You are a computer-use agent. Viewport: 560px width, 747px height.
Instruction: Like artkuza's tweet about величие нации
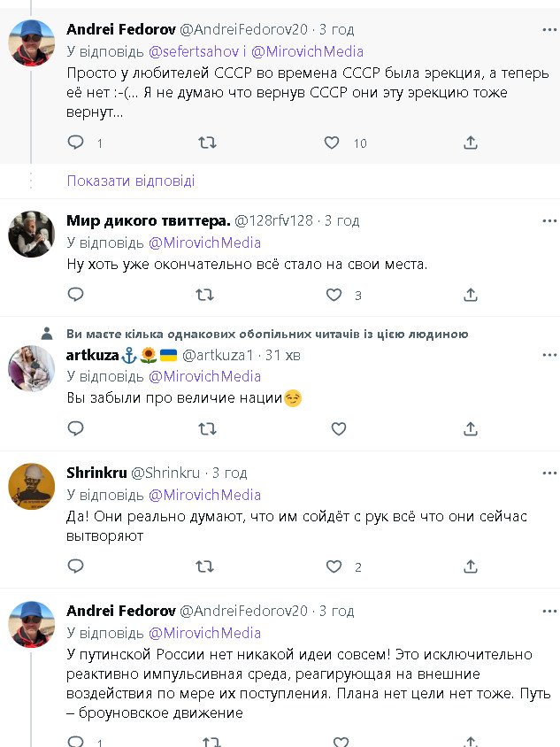click(x=338, y=429)
